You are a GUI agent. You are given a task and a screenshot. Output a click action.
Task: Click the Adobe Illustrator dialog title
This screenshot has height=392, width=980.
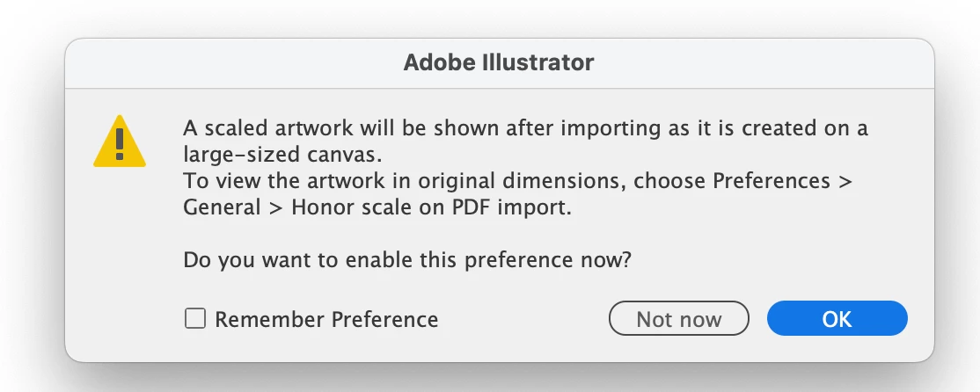[x=498, y=63]
